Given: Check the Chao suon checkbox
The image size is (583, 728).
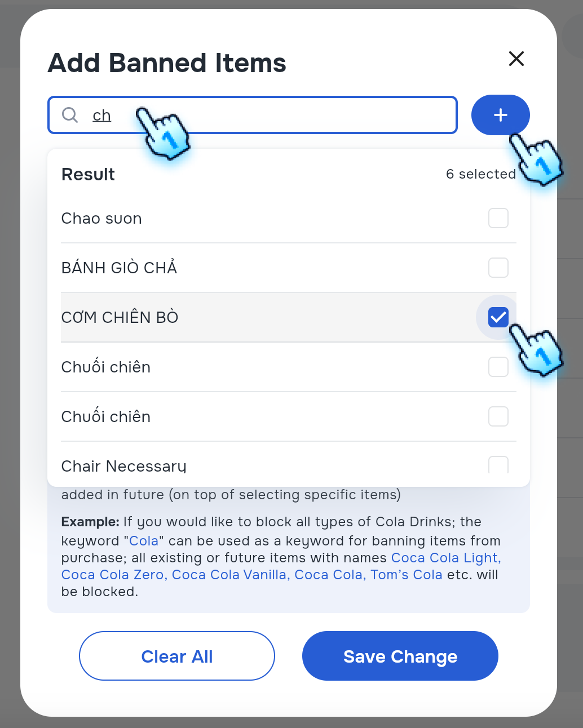Looking at the screenshot, I should (x=498, y=218).
